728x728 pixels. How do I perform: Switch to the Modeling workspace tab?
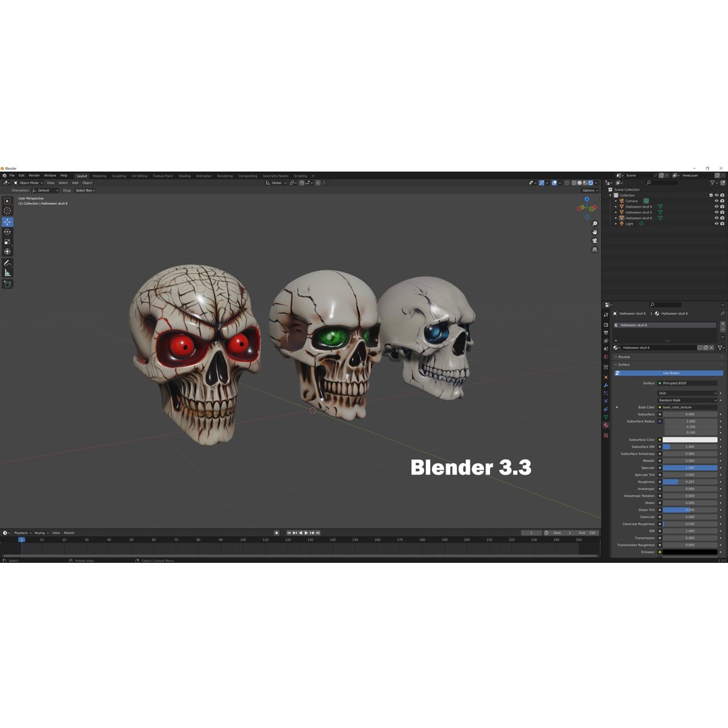click(x=99, y=176)
